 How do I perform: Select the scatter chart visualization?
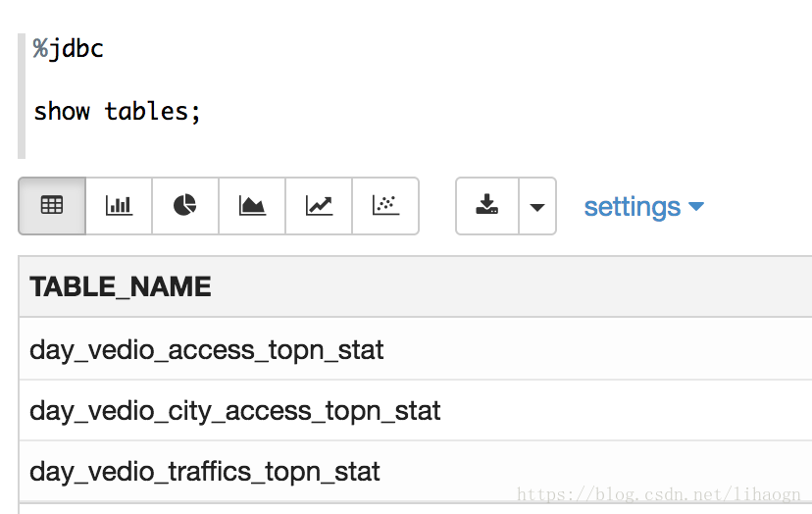[385, 206]
